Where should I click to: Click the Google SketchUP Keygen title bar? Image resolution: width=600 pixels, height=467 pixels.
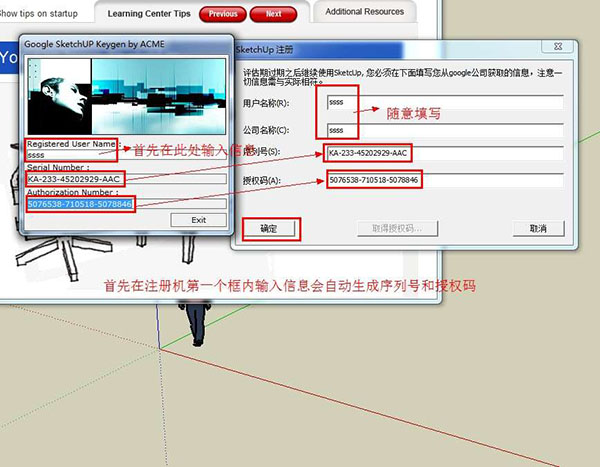click(126, 44)
